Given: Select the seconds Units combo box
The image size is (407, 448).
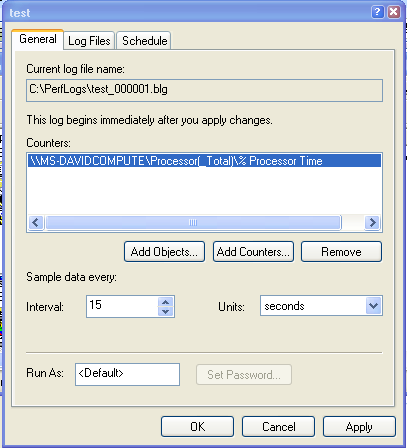Looking at the screenshot, I should (321, 306).
